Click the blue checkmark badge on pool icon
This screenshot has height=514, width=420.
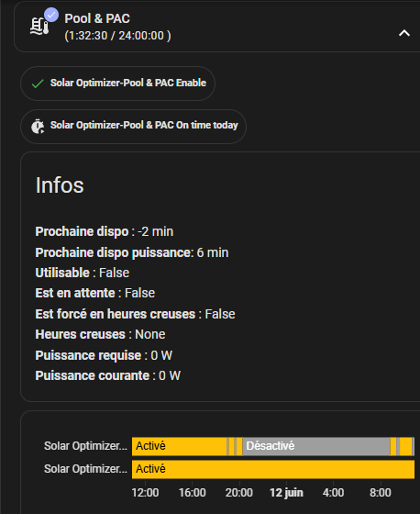51,15
